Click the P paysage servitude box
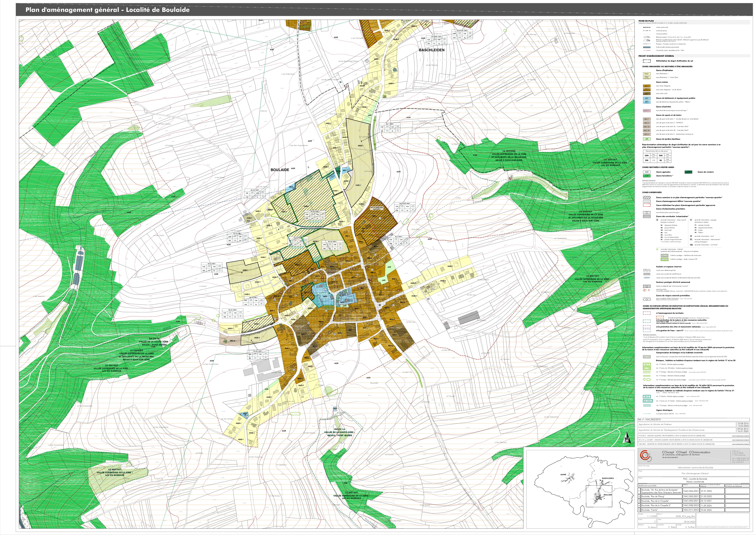The height and width of the screenshot is (535, 756). pos(691,220)
